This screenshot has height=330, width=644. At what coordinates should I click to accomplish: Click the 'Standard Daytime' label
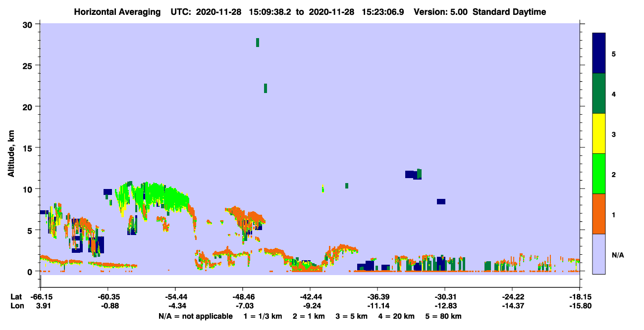[509, 12]
